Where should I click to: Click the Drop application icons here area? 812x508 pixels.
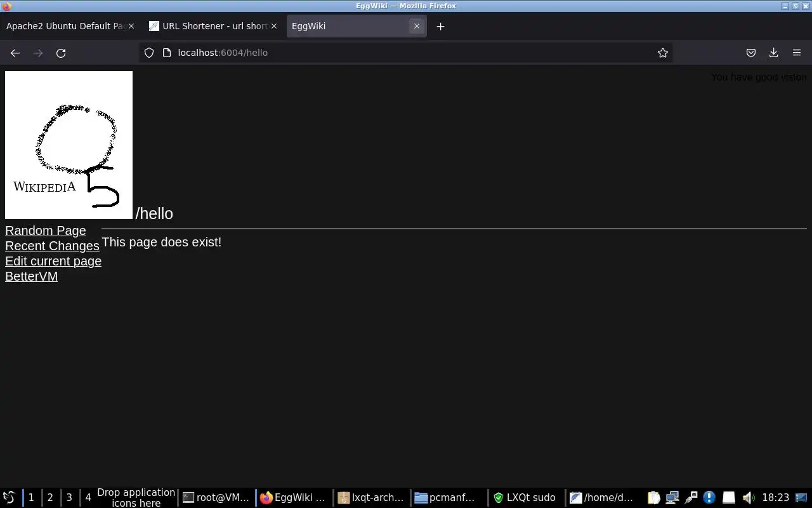click(136, 498)
